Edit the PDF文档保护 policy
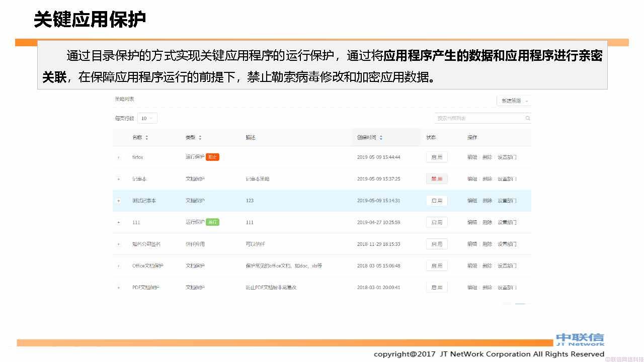Image resolution: width=644 pixels, height=362 pixels. 472,288
